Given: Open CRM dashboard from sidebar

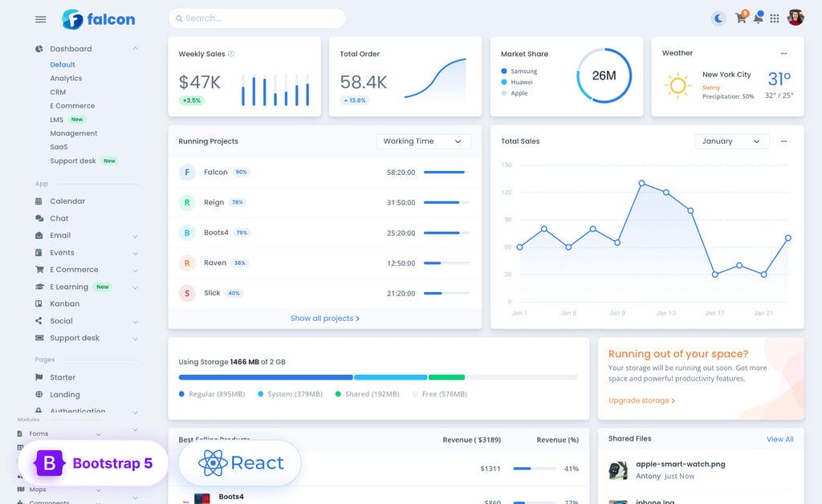Looking at the screenshot, I should point(58,92).
